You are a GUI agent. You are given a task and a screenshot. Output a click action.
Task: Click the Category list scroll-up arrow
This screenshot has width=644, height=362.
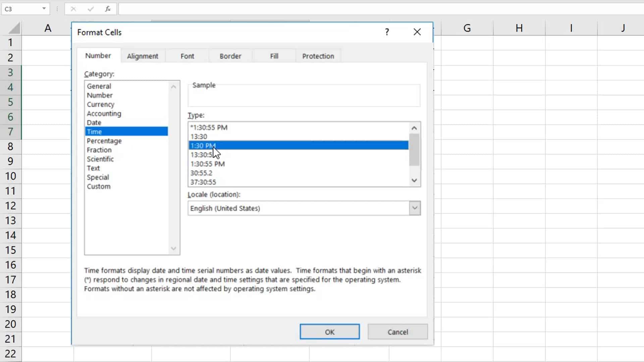173,87
